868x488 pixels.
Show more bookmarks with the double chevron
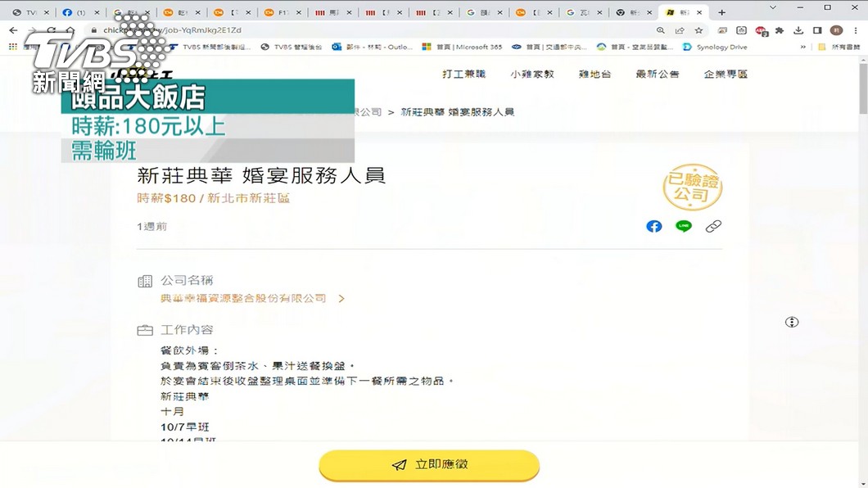click(803, 47)
